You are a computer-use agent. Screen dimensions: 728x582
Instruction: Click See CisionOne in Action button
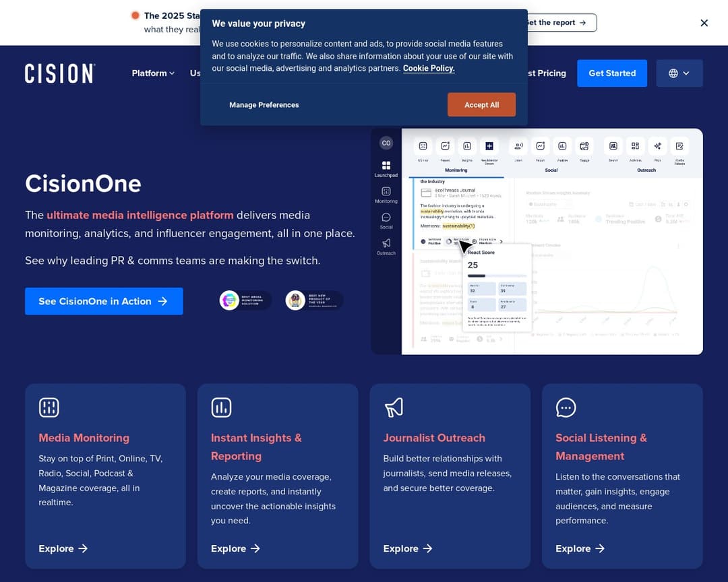104,301
